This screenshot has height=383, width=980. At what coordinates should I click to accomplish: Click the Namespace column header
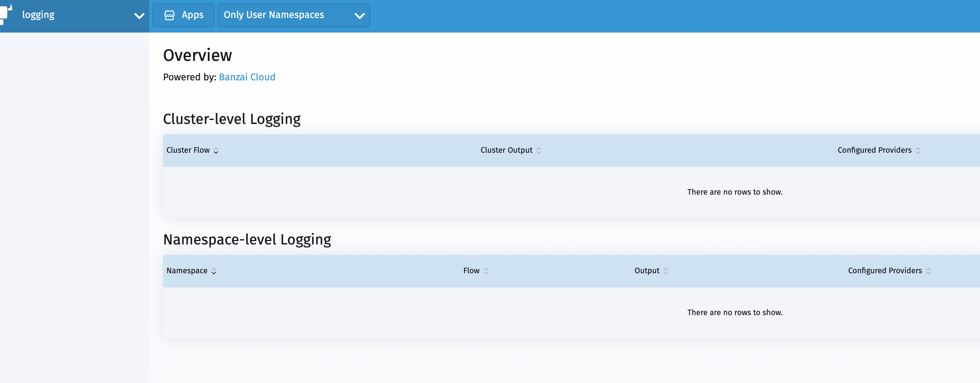click(x=187, y=271)
